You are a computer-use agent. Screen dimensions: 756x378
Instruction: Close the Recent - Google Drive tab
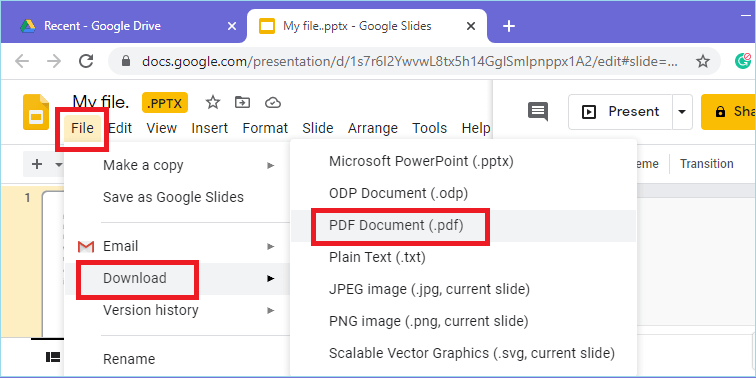(232, 26)
